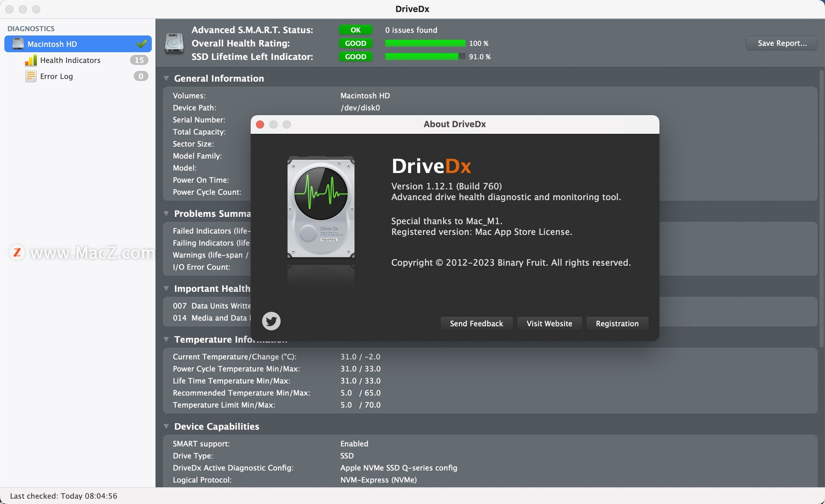Click the '/dev/disk0' device path value
The height and width of the screenshot is (504, 825).
pos(360,108)
